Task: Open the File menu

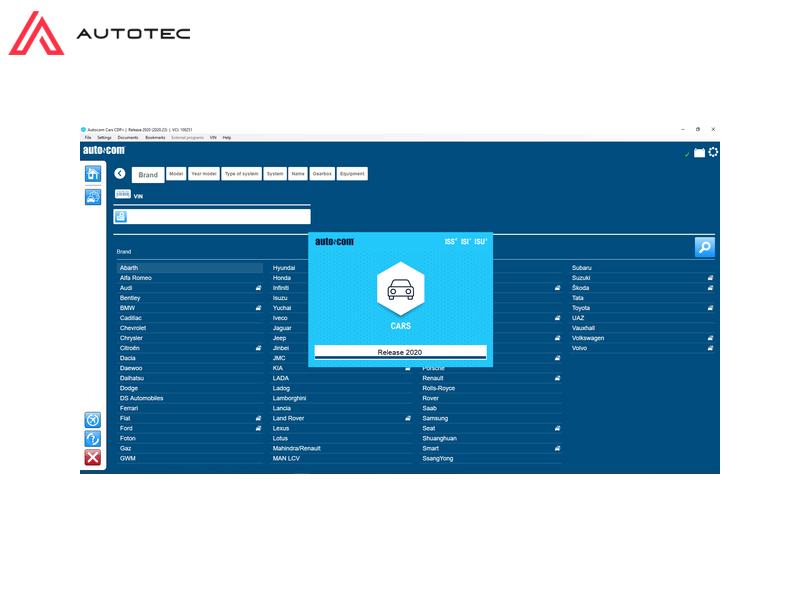Action: click(88, 138)
